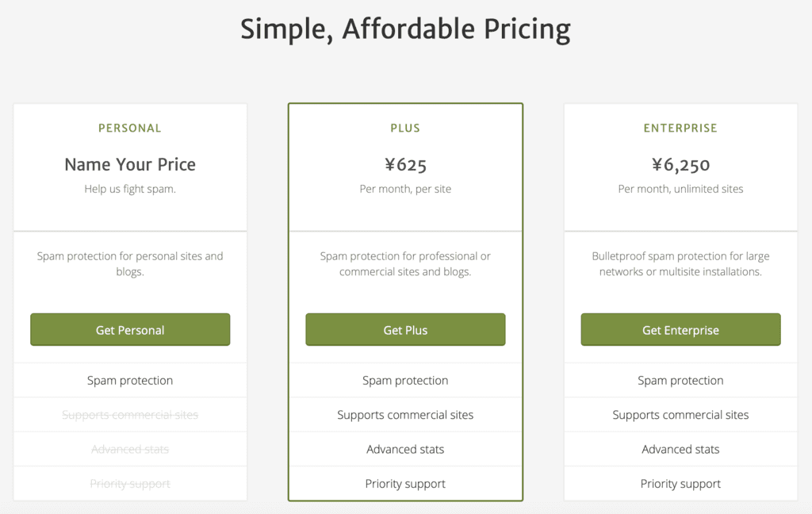Click "Help us fight spam." subtitle

tap(130, 189)
